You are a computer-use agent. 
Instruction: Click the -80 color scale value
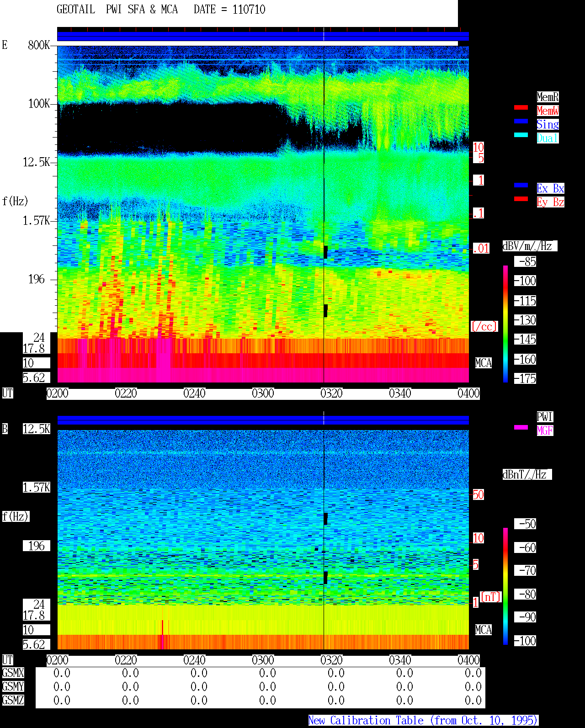point(525,594)
